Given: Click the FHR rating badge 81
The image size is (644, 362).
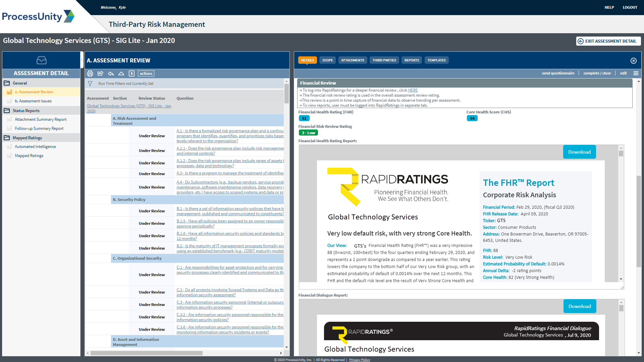Looking at the screenshot, I should (x=304, y=118).
